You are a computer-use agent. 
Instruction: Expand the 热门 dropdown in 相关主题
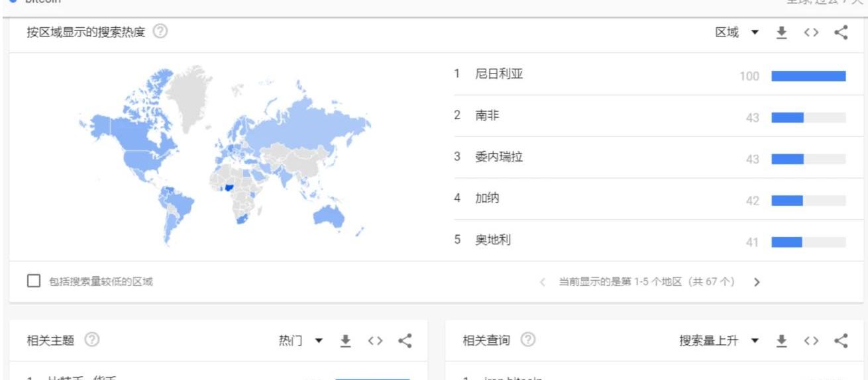coord(300,340)
